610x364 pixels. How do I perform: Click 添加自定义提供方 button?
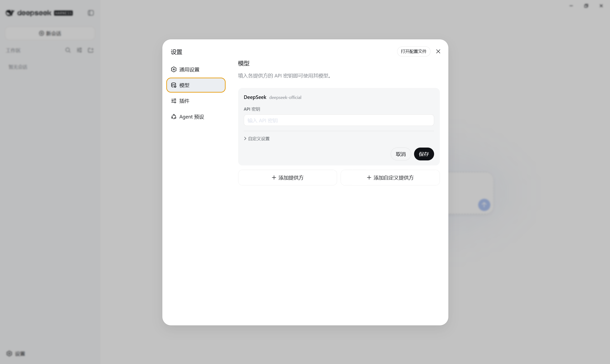pos(390,178)
